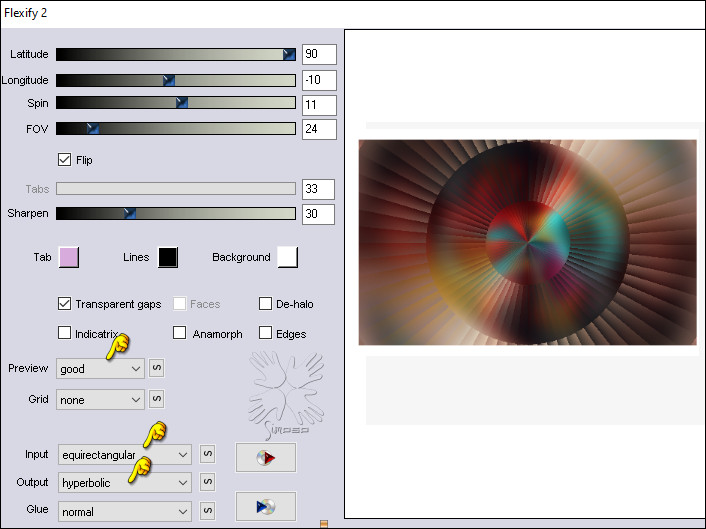Click the red arrow disc button
706x529 pixels.
(265, 458)
